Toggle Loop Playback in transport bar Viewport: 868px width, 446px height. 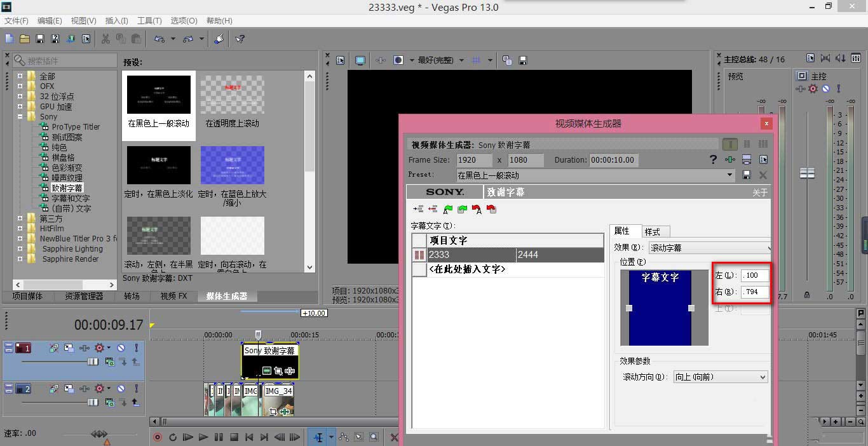pyautogui.click(x=173, y=437)
